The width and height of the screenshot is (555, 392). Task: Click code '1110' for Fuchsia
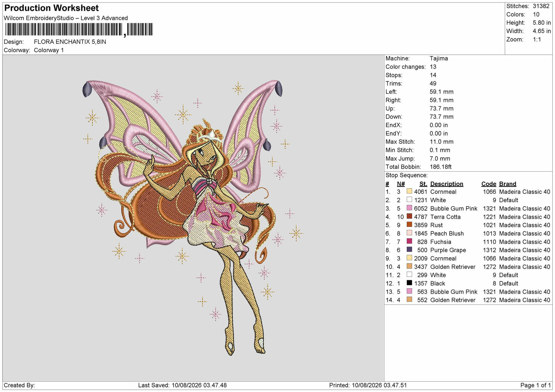click(489, 242)
